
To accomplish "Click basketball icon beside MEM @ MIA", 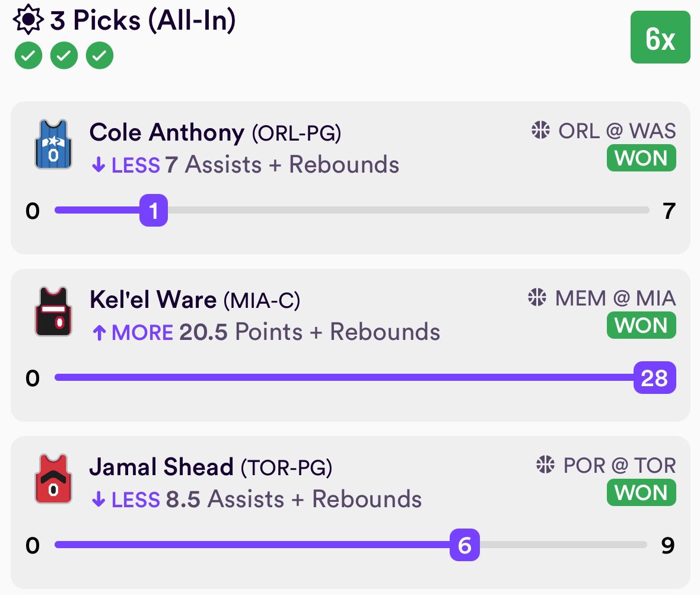I will 537,297.
